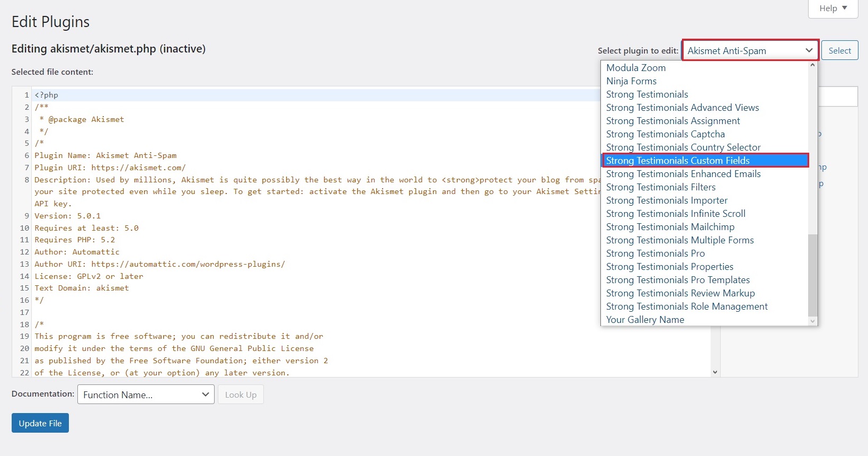This screenshot has width=868, height=456.
Task: Open the Function Name documentation dropdown
Action: click(x=146, y=394)
